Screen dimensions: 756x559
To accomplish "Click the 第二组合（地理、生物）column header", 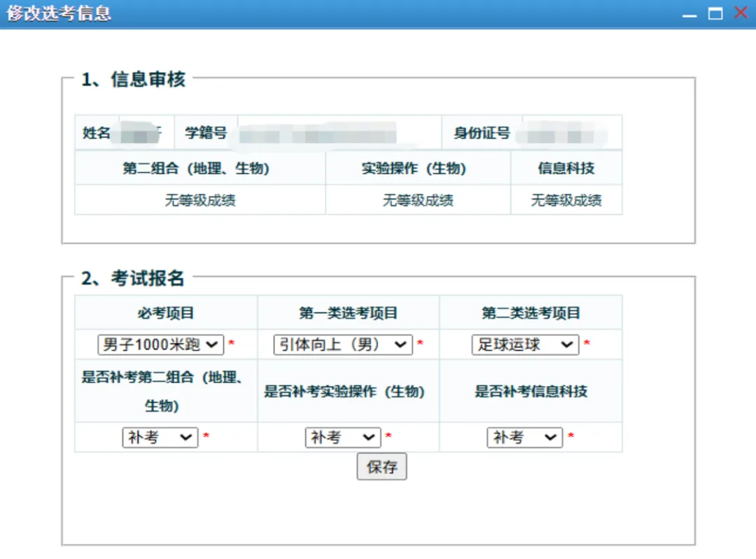I will click(199, 168).
